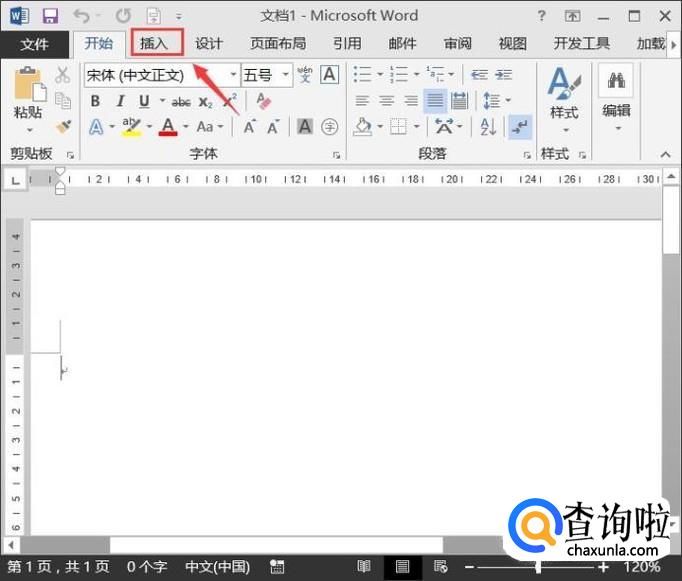Click the Multilevel List icon

pos(435,74)
